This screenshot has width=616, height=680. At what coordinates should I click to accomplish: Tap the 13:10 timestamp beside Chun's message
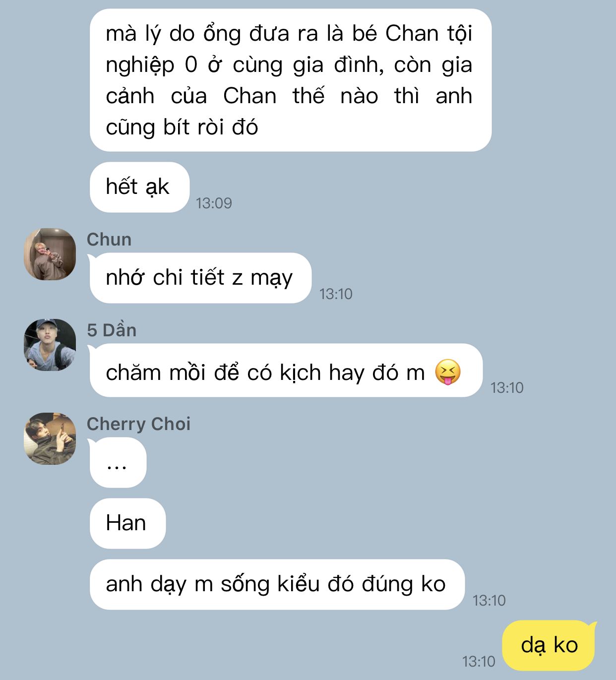tap(336, 294)
